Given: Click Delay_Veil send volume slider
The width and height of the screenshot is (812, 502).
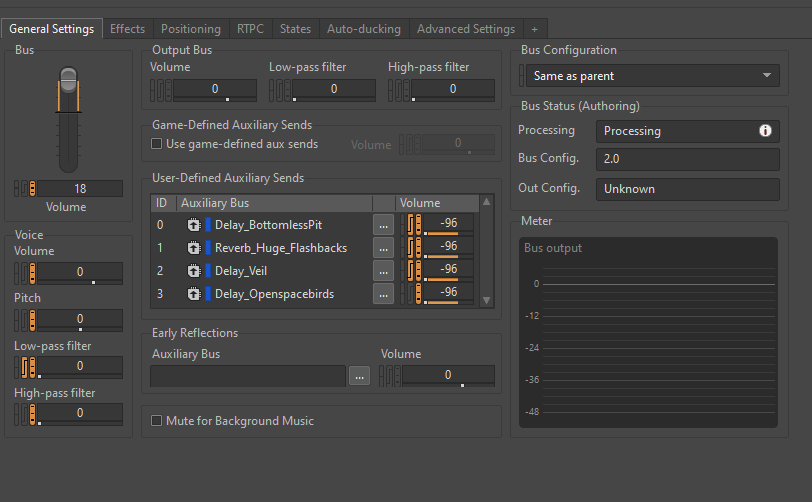Looking at the screenshot, I should [448, 279].
